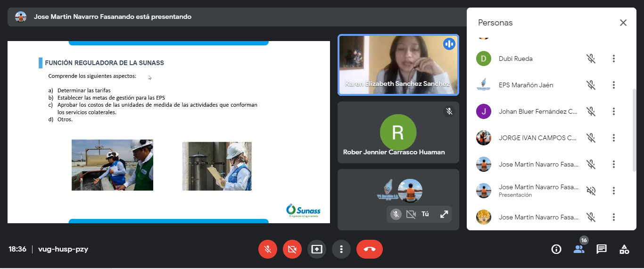Expand self-view tile with arrows icon
The width and height of the screenshot is (644, 269).
click(x=444, y=214)
